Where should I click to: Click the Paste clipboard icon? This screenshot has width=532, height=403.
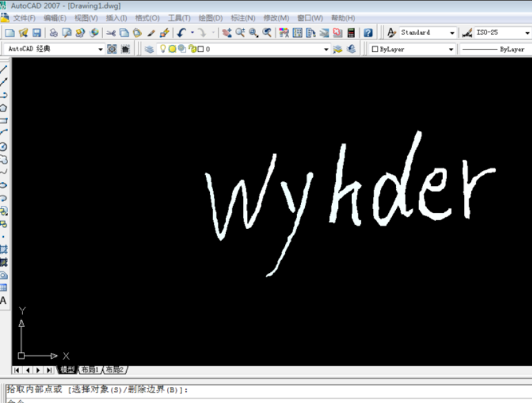(x=137, y=33)
